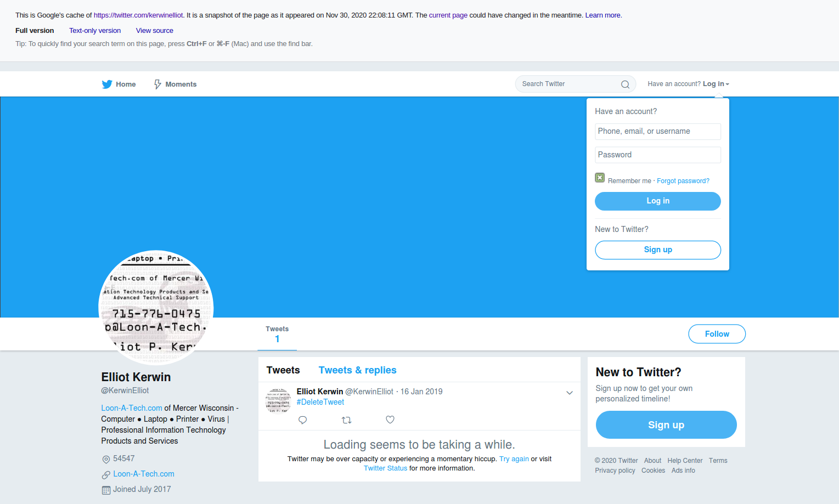Screen dimensions: 839x504
Task: Click the small tweet avatar of Elliot Kerwin
Action: tap(278, 400)
